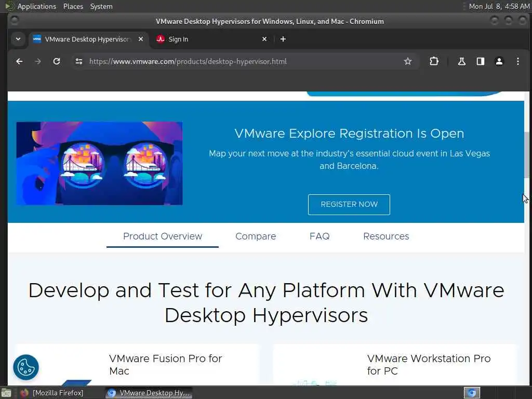This screenshot has height=399, width=532.
Task: Click the VMware Explore glasses banner image
Action: tap(99, 163)
